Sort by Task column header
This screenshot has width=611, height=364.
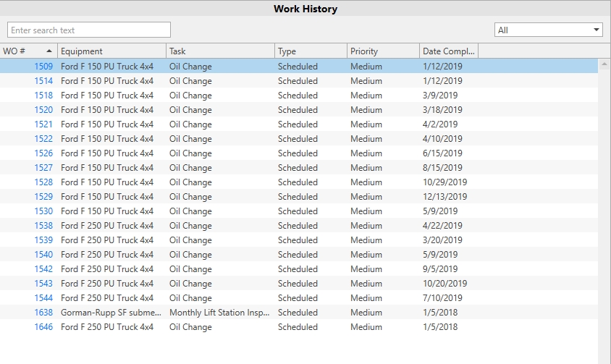(221, 51)
